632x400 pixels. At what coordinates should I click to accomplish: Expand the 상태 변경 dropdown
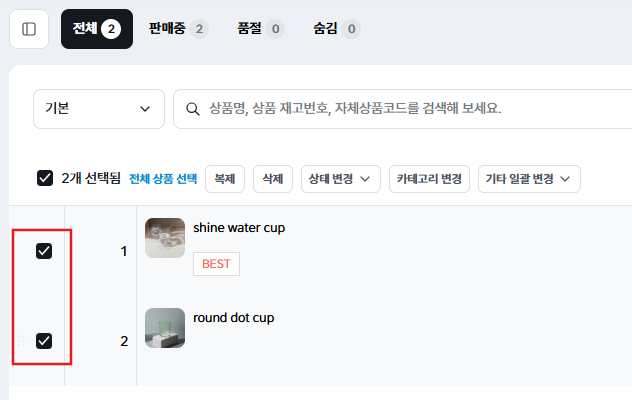(341, 179)
